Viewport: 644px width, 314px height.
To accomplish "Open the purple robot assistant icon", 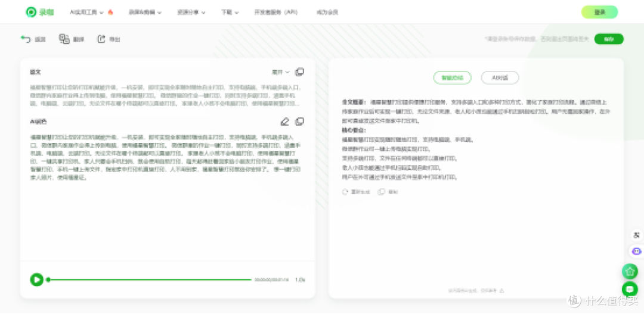I will [x=636, y=251].
